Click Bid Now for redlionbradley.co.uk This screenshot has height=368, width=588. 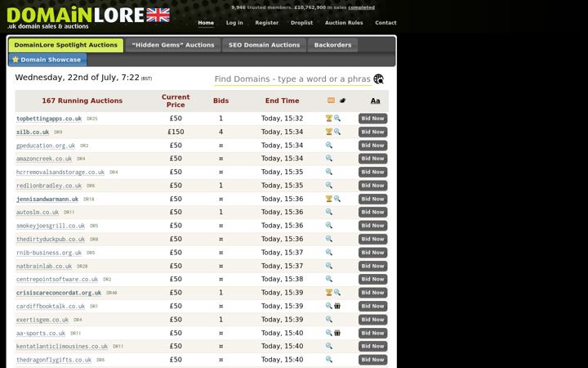coord(372,186)
